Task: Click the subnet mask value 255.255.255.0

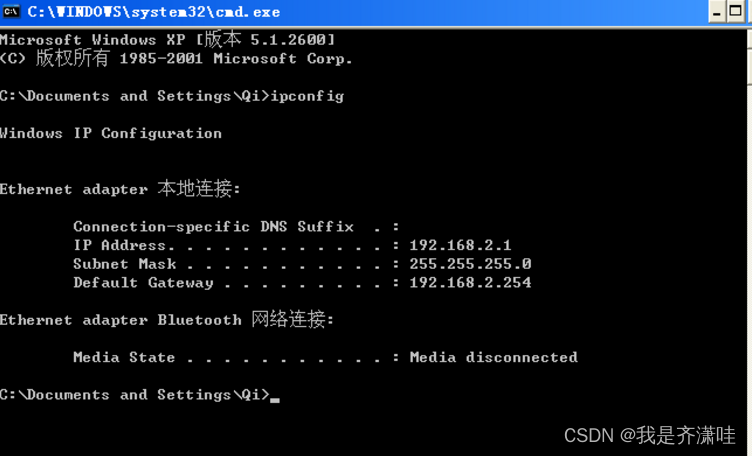Action: point(470,264)
